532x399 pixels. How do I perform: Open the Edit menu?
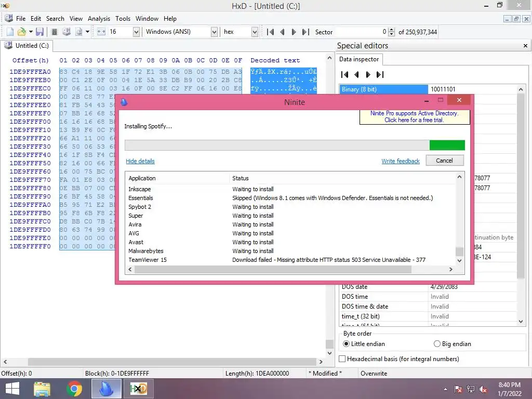coord(36,19)
